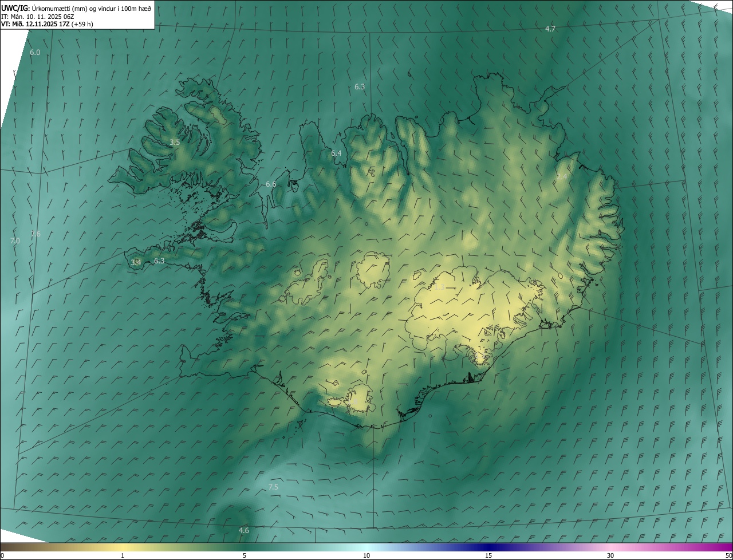
Task: Click the "7.6" value label
Action: click(36, 234)
